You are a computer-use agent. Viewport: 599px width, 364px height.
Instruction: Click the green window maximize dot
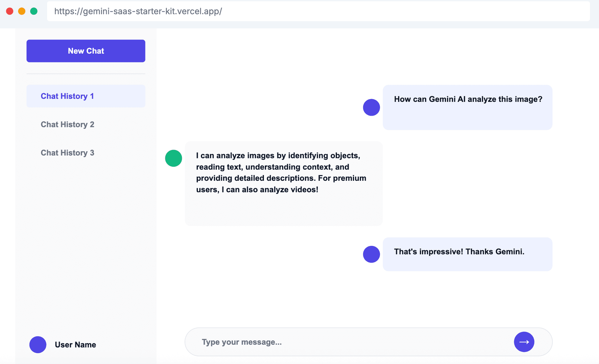(34, 11)
